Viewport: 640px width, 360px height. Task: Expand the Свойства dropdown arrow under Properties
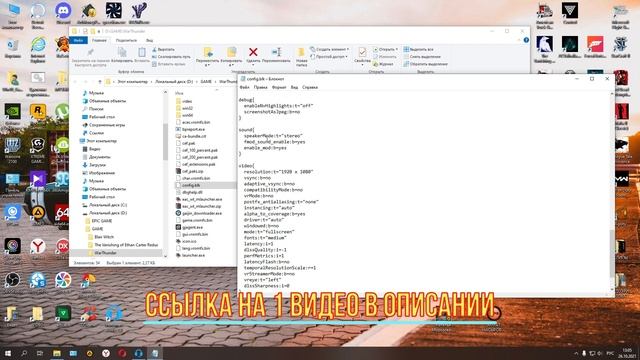pyautogui.click(x=362, y=65)
